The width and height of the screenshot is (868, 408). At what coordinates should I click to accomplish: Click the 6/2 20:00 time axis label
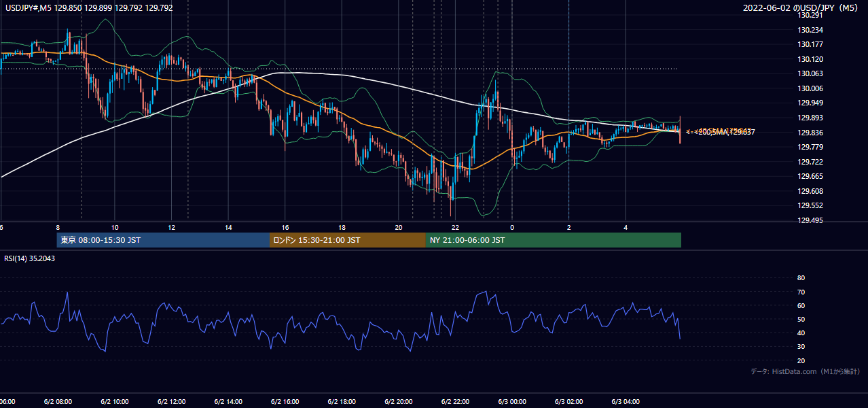[399, 402]
